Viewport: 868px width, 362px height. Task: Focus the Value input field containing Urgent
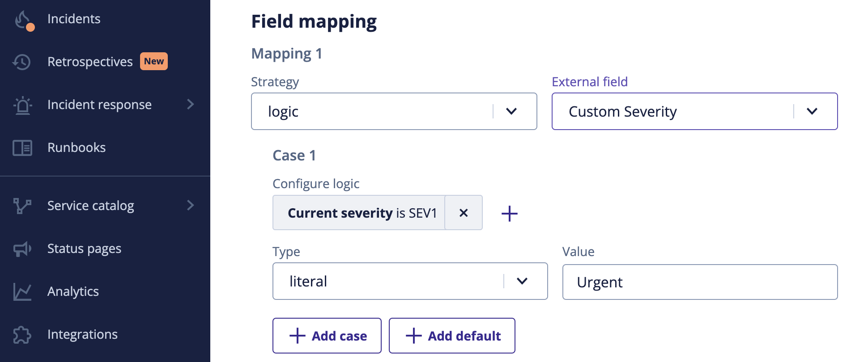[x=700, y=282]
